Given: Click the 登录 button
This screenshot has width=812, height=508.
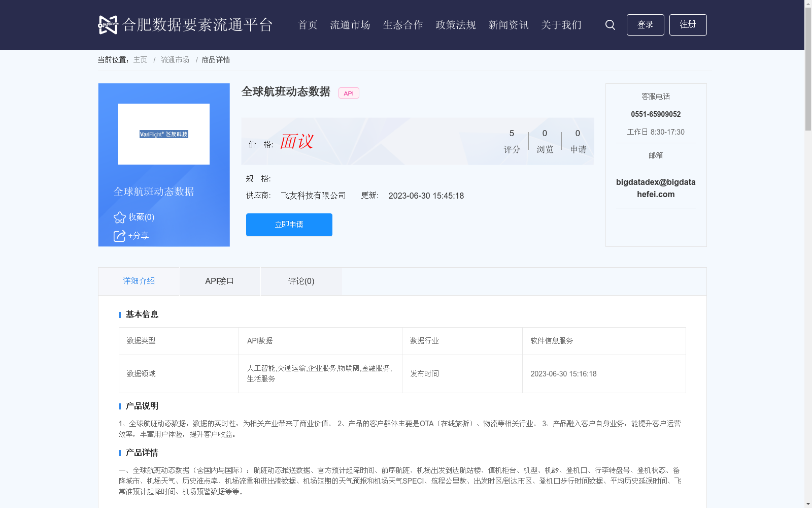Looking at the screenshot, I should [x=645, y=25].
